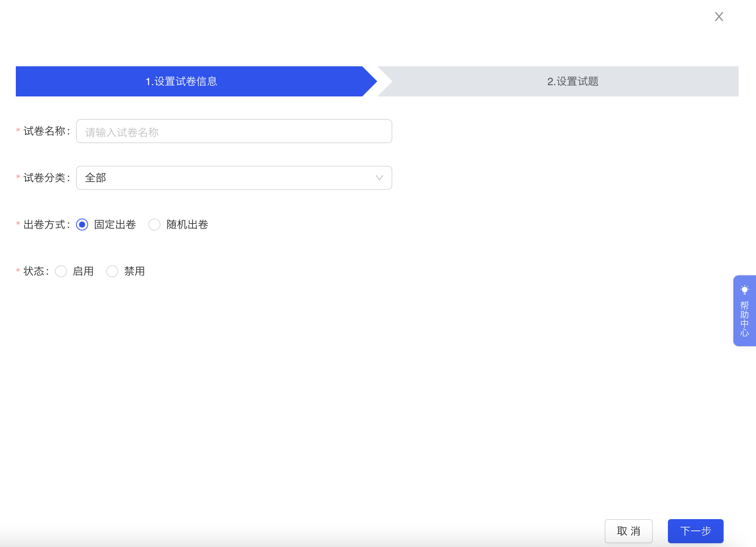Proceed with the 下一步 button

(x=695, y=531)
